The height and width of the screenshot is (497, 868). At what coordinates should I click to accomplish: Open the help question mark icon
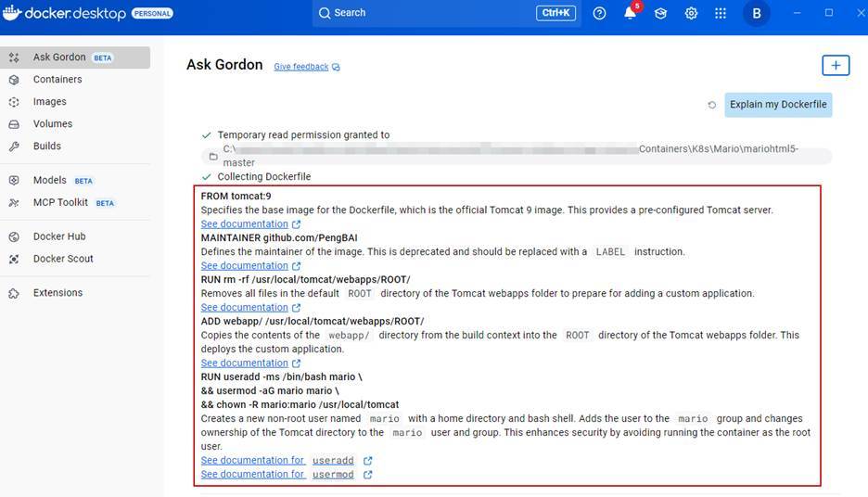click(x=599, y=13)
